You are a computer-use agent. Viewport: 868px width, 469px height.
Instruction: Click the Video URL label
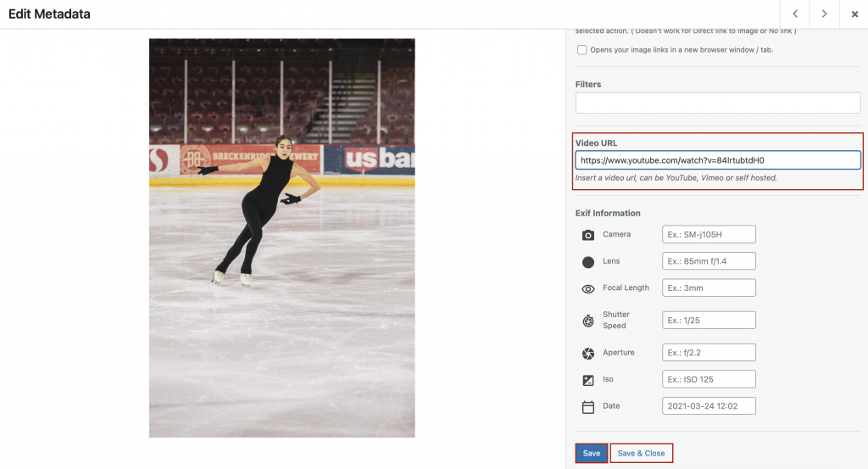pos(596,142)
